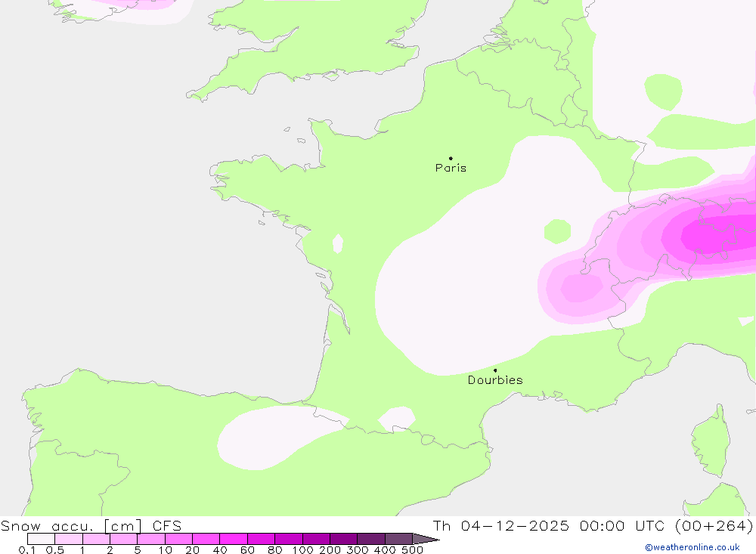Pick the 2–5 cm legend swatch
Image resolution: width=756 pixels, height=554 pixels.
[123, 539]
